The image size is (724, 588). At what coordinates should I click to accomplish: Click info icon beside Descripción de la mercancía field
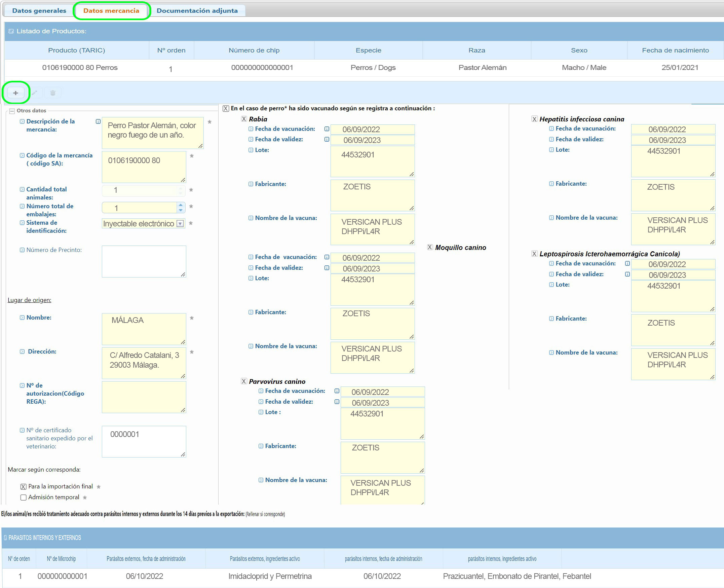98,121
